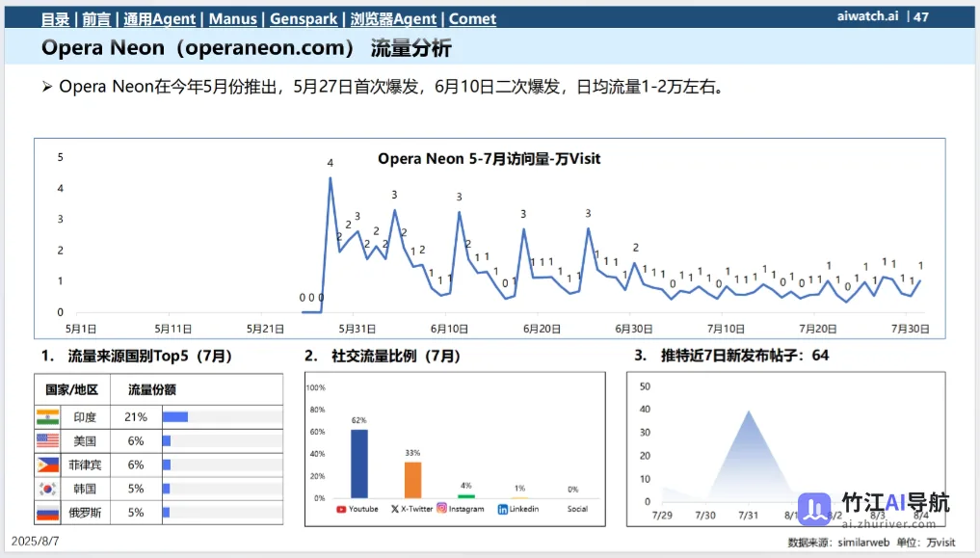Click the 社交流量比例 (7月) heading
The width and height of the screenshot is (980, 558).
click(383, 357)
